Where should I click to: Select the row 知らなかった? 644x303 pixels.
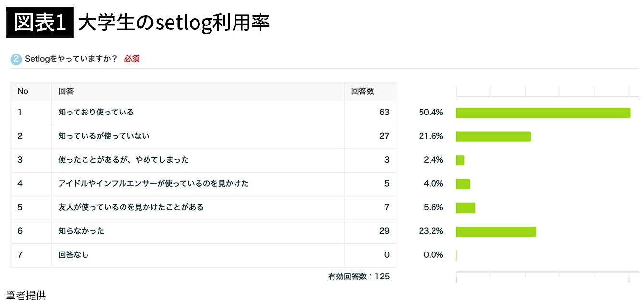click(203, 231)
